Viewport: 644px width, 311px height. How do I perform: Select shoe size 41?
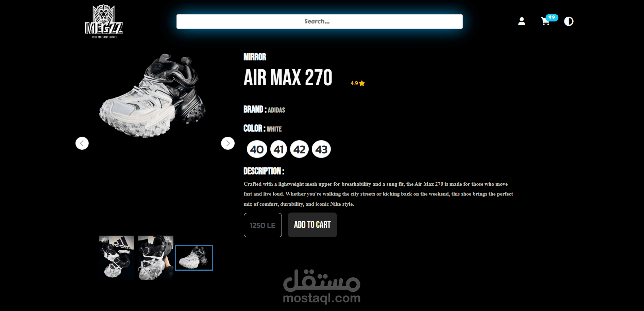[x=279, y=149]
